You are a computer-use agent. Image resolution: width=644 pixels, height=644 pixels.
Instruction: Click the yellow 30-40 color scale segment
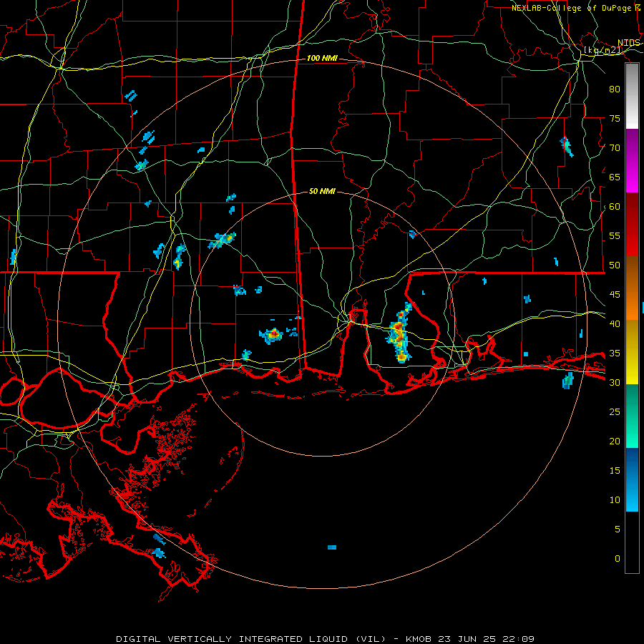tap(632, 352)
